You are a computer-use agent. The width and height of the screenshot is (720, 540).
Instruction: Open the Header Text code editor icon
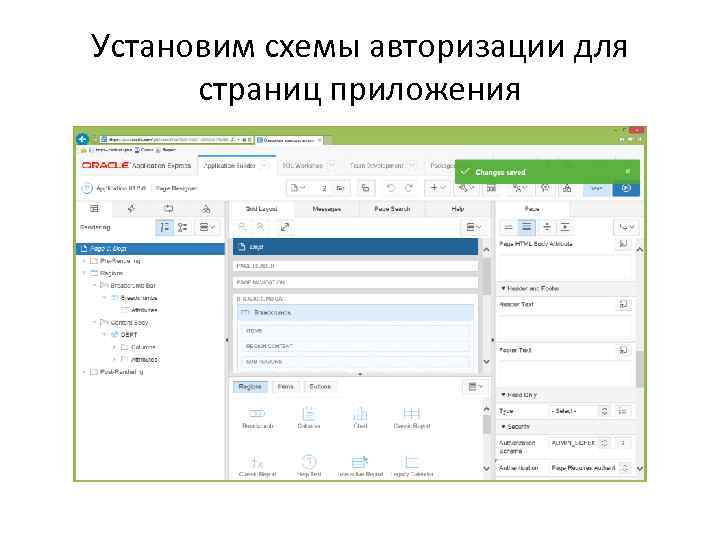click(623, 304)
